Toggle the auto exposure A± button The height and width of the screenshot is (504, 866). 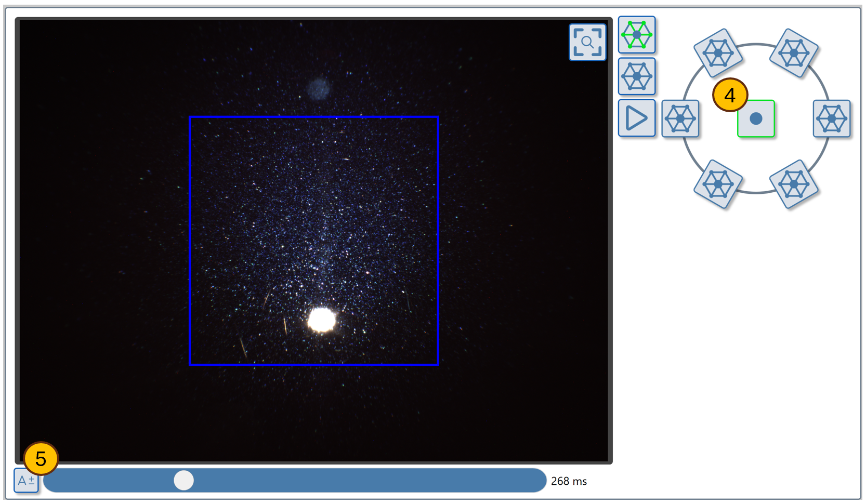click(x=25, y=481)
